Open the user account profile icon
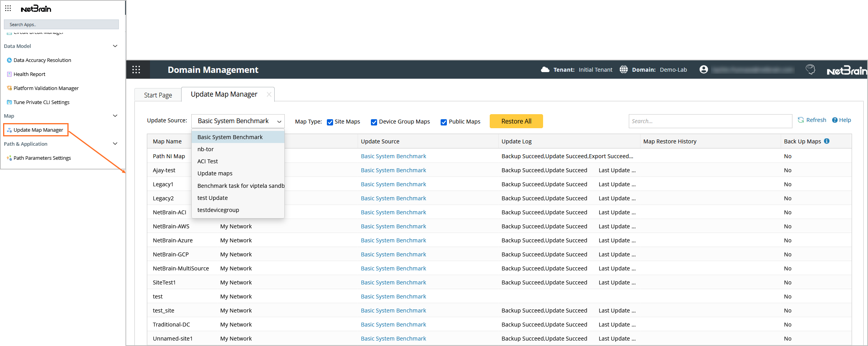Screen dimensions: 868x346 703,69
